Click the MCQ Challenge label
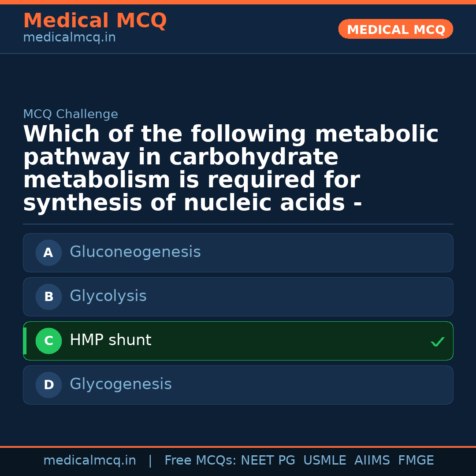Screen dimensions: 476x476 (71, 114)
